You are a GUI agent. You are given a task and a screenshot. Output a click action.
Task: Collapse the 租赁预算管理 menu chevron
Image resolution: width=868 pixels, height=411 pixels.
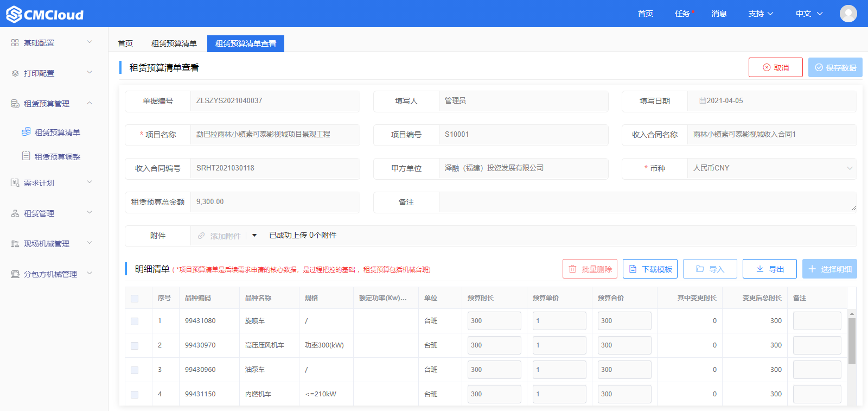(x=90, y=103)
